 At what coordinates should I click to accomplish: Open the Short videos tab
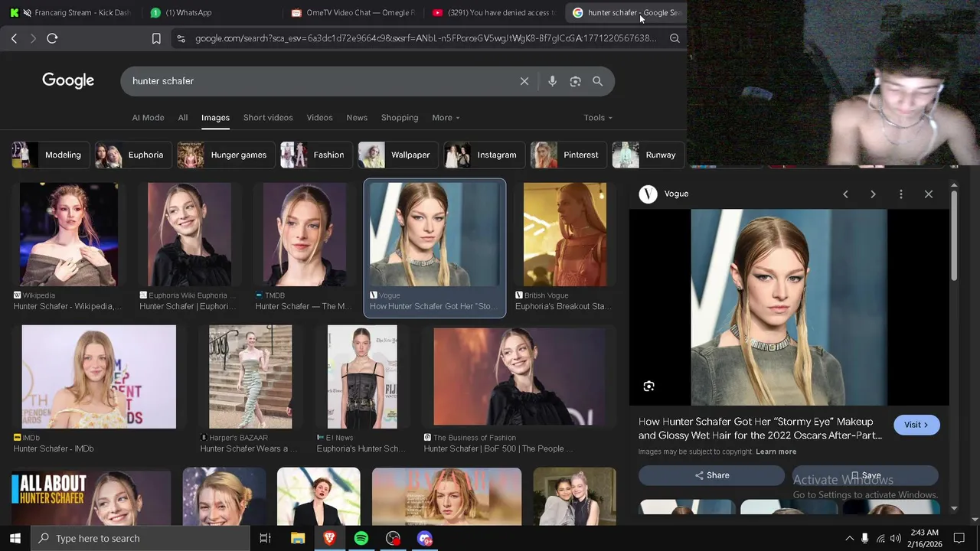pyautogui.click(x=268, y=118)
